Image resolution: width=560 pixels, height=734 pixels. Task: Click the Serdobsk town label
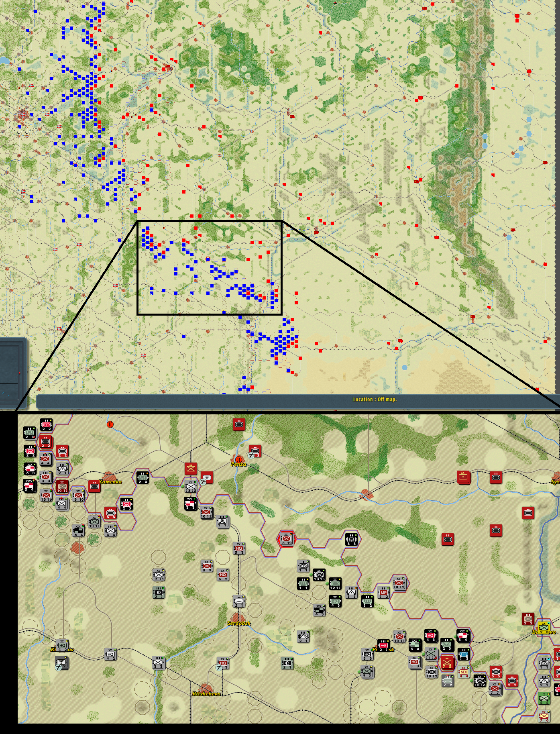239,623
